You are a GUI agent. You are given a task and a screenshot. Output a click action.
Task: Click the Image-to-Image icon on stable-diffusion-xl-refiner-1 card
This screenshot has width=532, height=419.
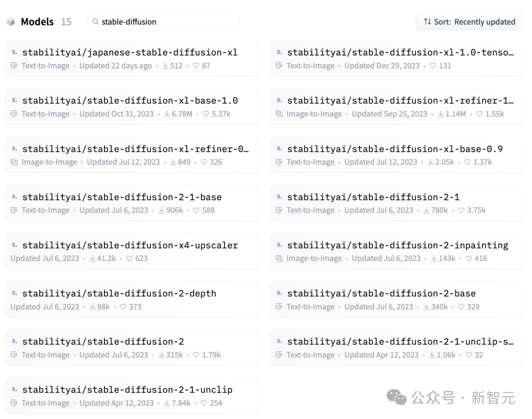click(279, 114)
